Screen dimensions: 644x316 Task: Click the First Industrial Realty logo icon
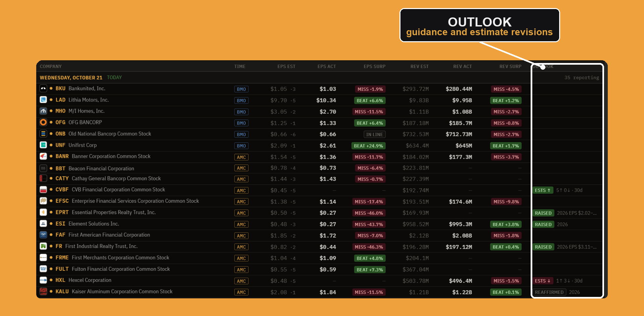point(43,246)
